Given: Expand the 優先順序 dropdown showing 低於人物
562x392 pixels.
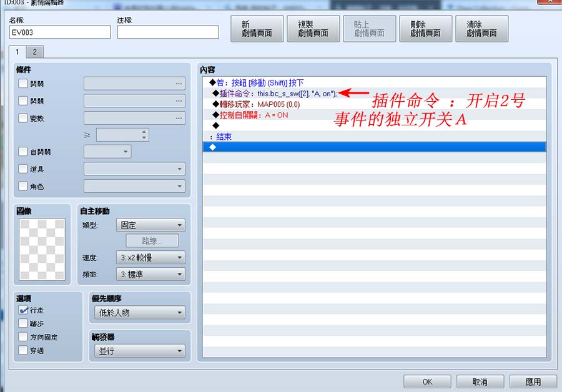Looking at the screenshot, I should click(x=140, y=313).
